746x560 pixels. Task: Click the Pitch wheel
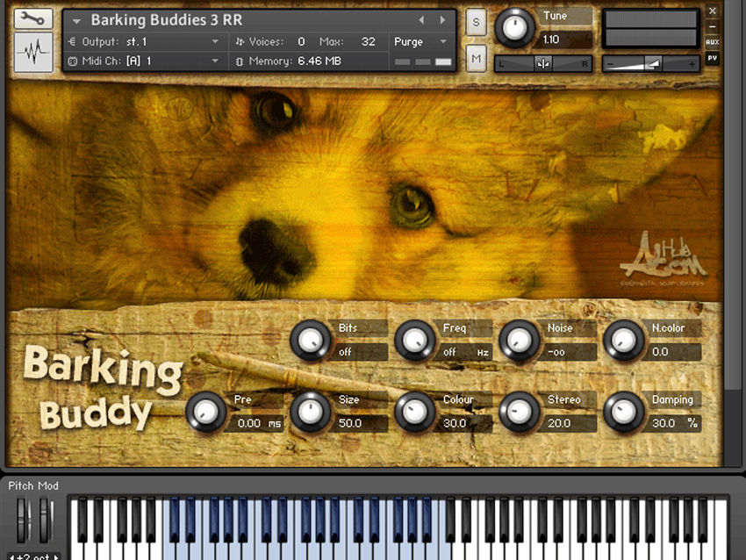[22, 520]
